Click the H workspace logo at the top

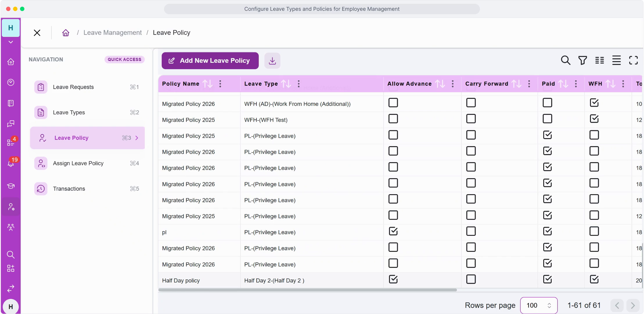11,28
